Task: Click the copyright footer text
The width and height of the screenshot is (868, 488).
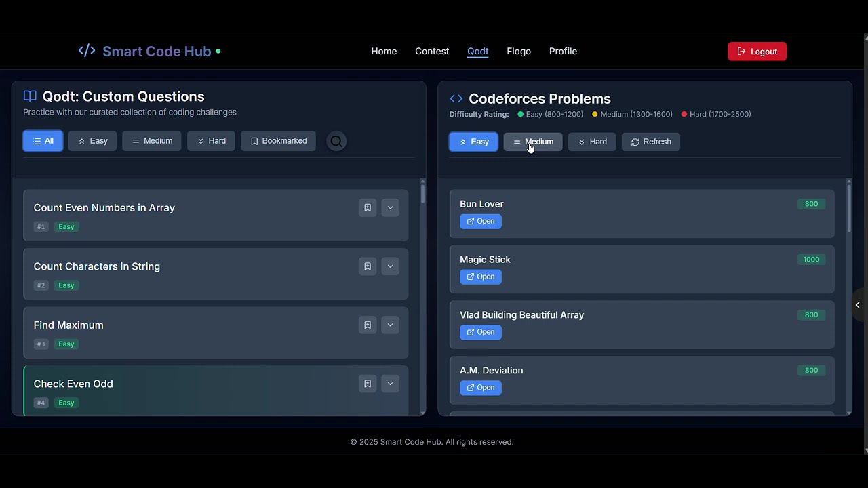Action: [432, 442]
